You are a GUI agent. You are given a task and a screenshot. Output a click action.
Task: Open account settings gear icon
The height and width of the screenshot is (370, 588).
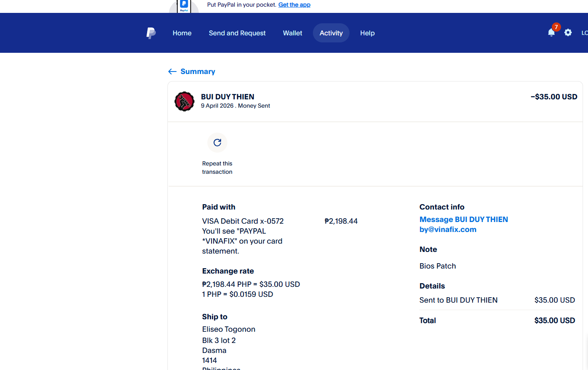tap(568, 32)
